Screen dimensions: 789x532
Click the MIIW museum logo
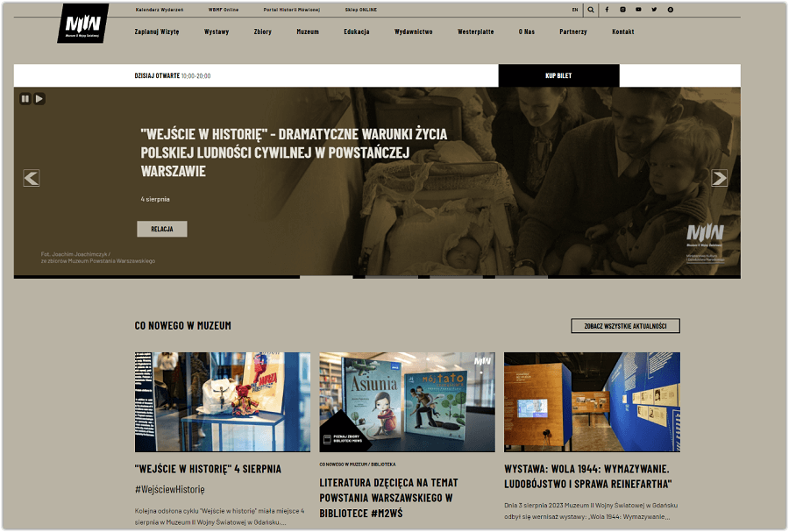(83, 23)
